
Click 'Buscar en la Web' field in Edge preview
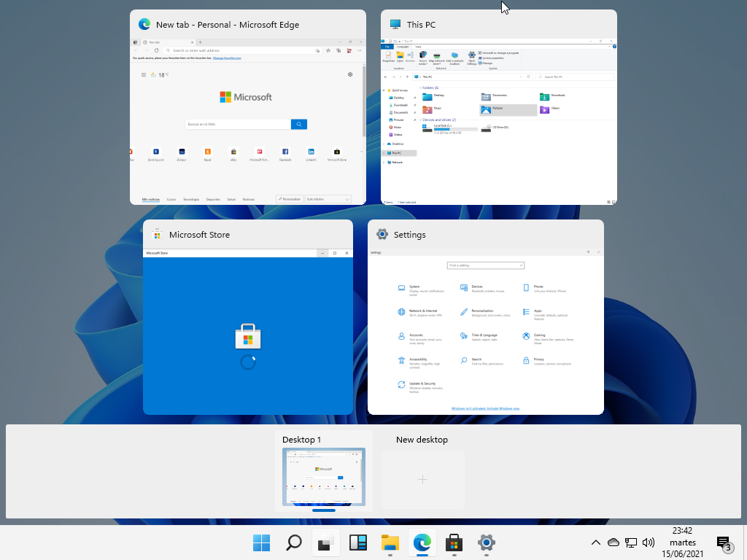coord(238,124)
